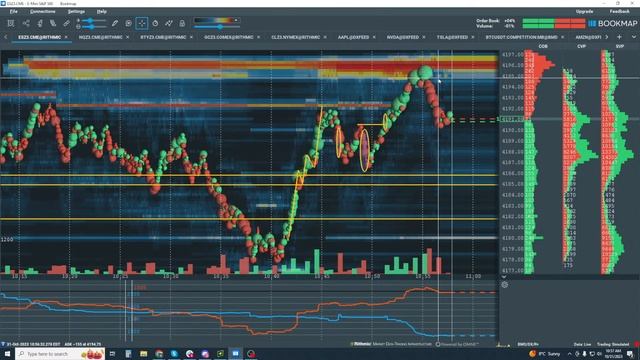Click the COB column header
Viewport: 640px width, 360px height.
543,47
